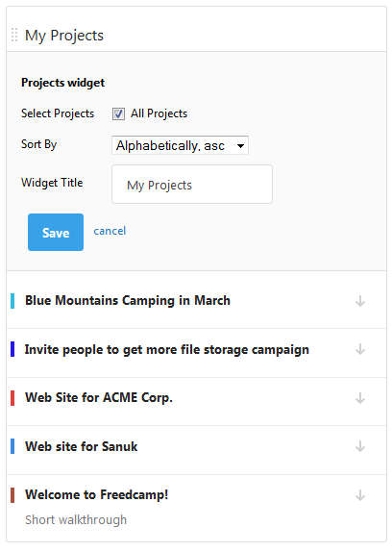Cancel widget editing via cancel link
The image size is (392, 552).
tap(110, 231)
